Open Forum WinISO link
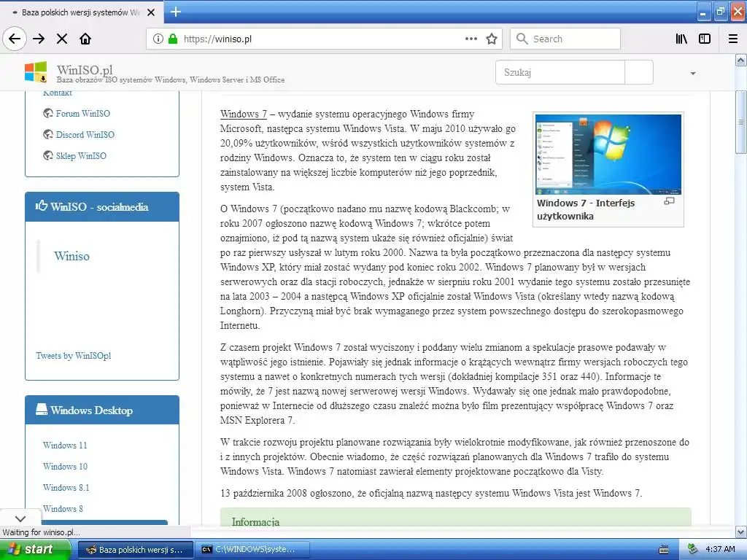The image size is (747, 560). coord(83,113)
